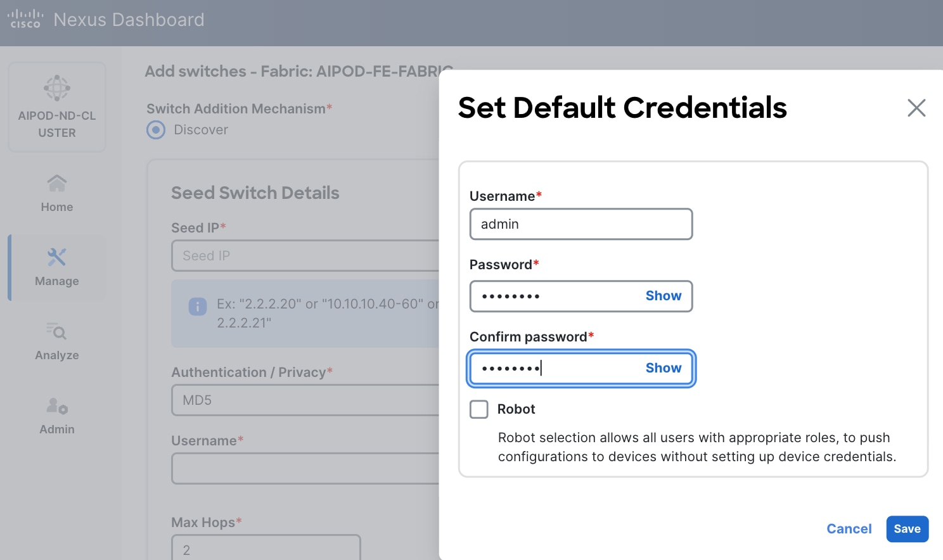
Task: Show the Password field contents
Action: pos(663,296)
